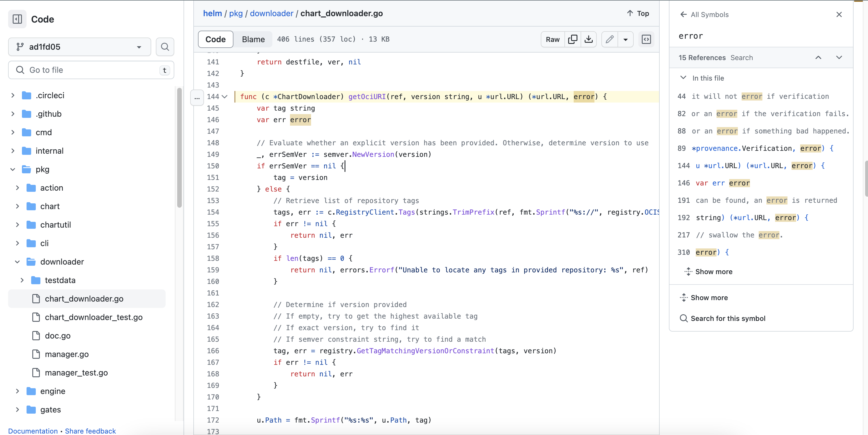Open the ad1fd05 branch selector
This screenshot has width=868, height=435.
80,47
